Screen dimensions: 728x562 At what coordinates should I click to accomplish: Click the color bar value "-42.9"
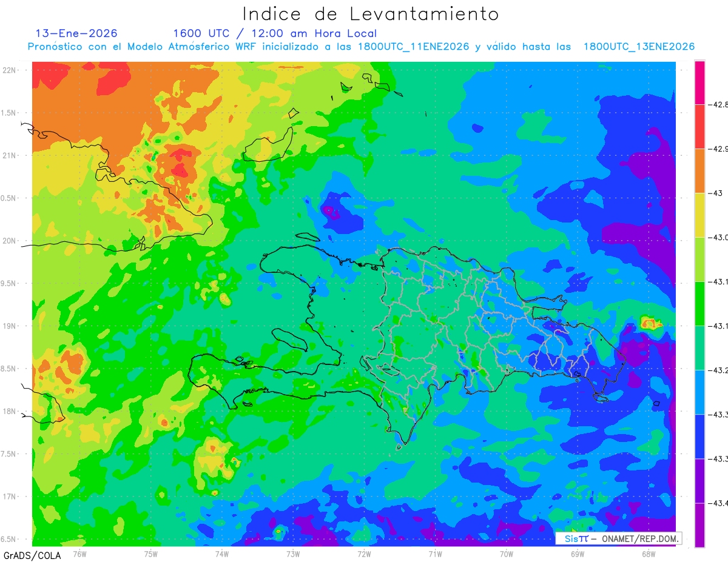[719, 149]
